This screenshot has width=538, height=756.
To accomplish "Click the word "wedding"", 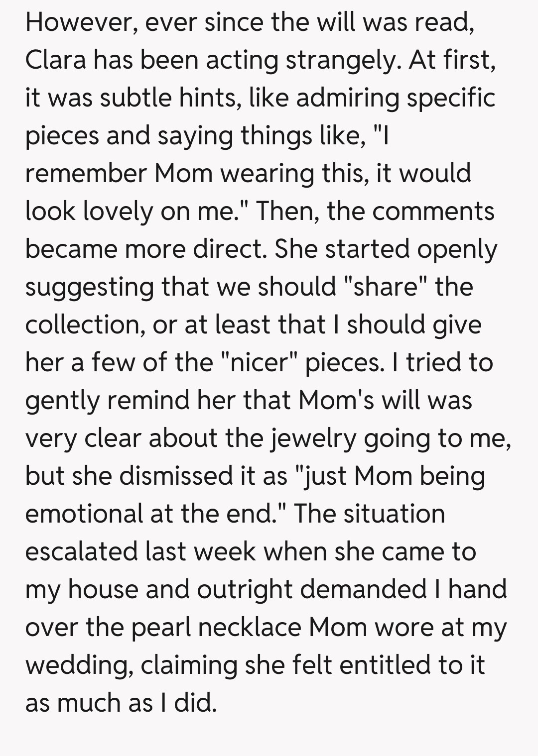I will 79,665.
